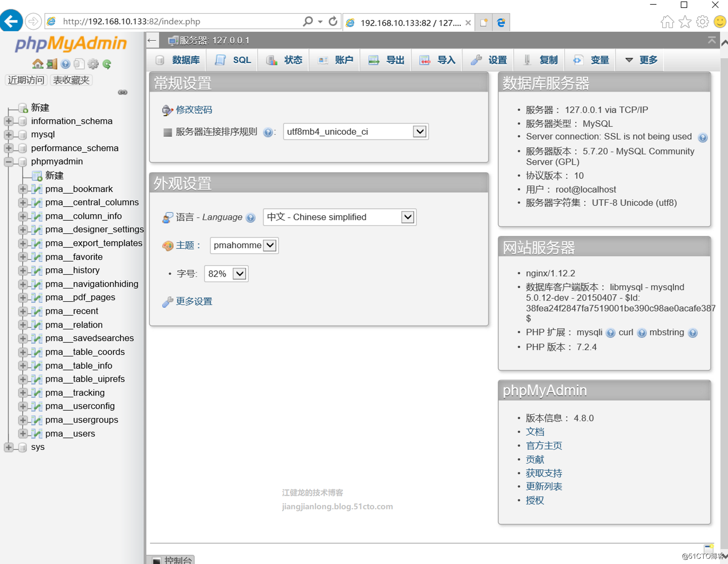Click the theme palette icon
Viewport: 728px width, 564px height.
click(x=168, y=245)
